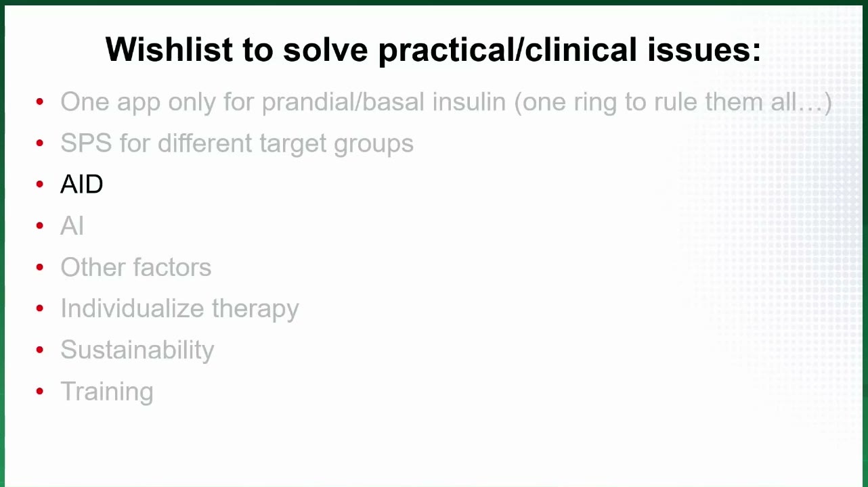
Task: Click the red bullet beside 'Individualize therapy'
Action: 40,308
